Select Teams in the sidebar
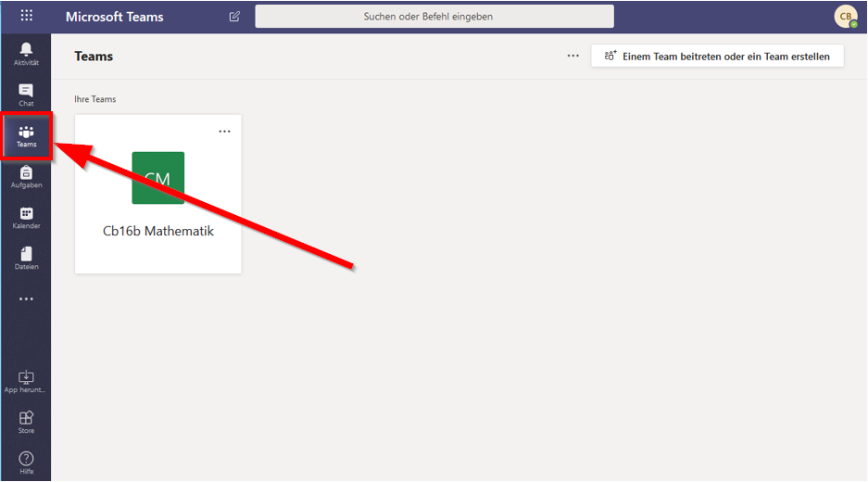Screen dimensions: 868x482 tap(26, 136)
